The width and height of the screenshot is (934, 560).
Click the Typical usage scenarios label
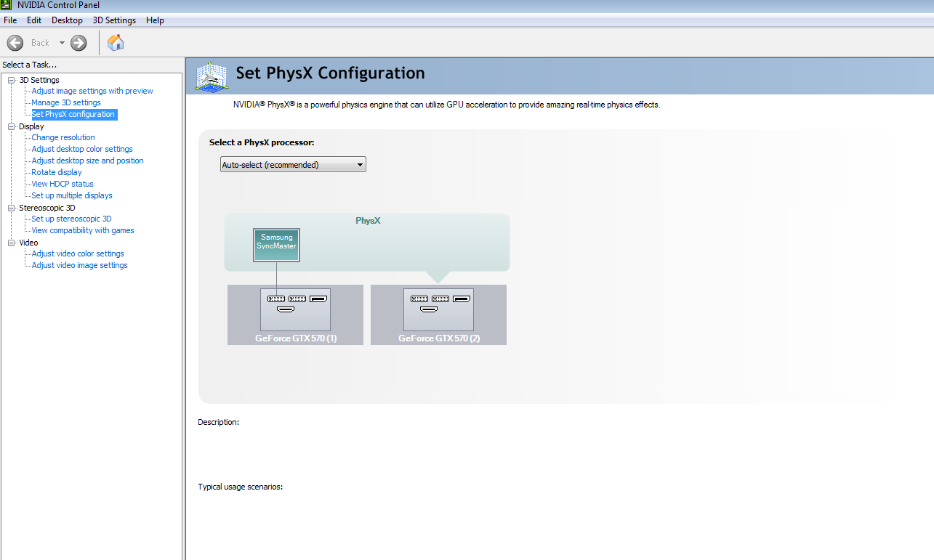240,487
